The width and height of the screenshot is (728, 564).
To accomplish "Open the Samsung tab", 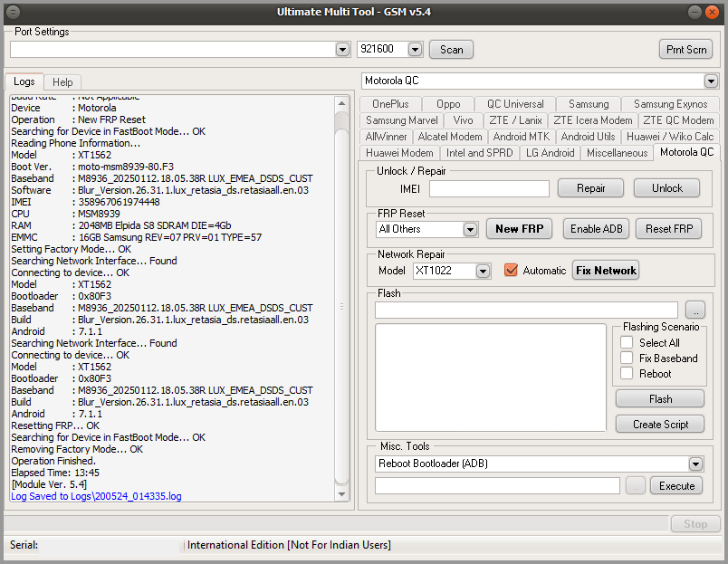I will click(x=589, y=104).
